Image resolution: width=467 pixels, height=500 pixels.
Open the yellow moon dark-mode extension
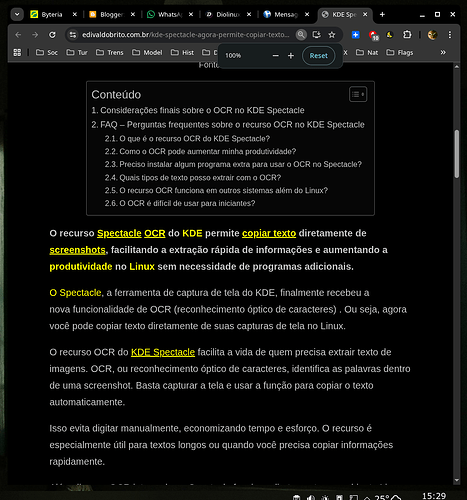click(x=389, y=35)
